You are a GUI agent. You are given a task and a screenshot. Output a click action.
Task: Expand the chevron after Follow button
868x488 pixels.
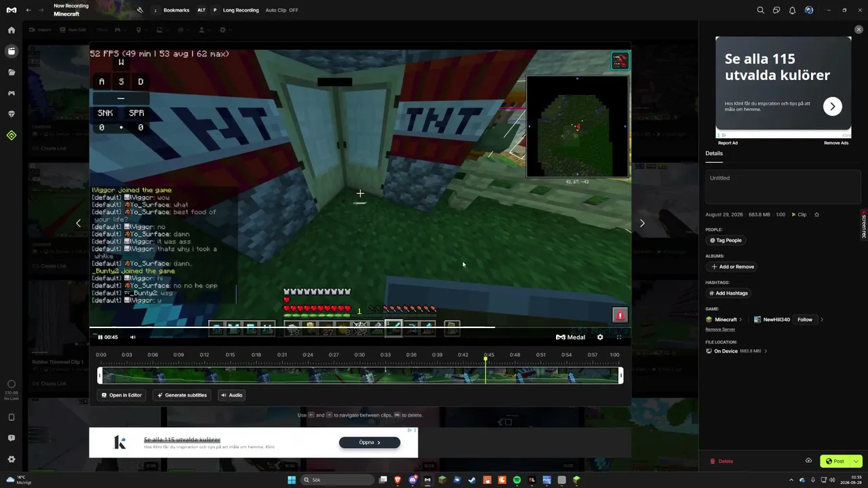point(822,319)
